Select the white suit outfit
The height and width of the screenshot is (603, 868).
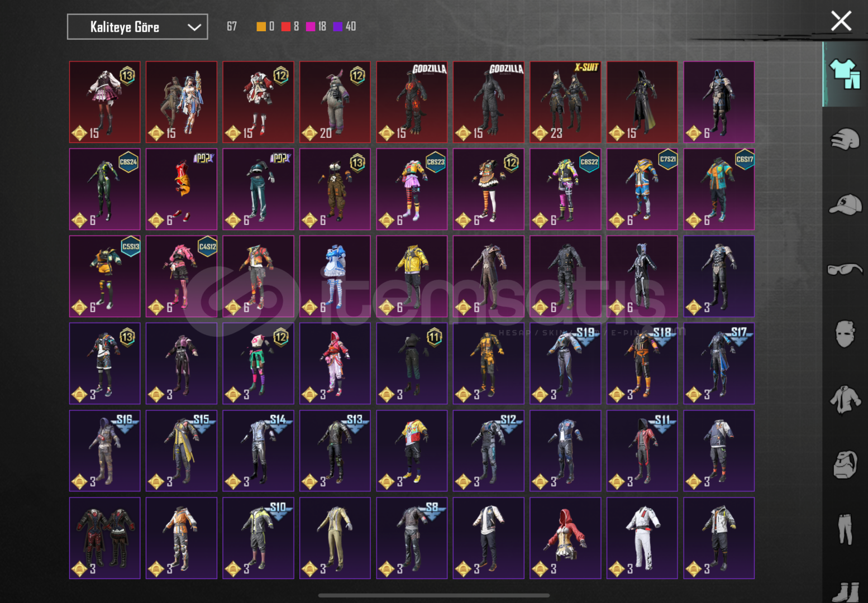tap(642, 538)
